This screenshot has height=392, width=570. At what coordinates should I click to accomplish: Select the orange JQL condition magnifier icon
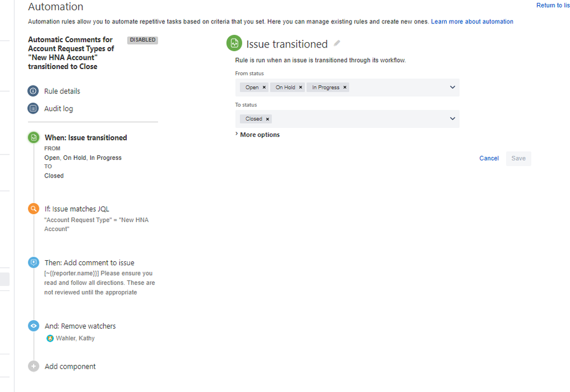pyautogui.click(x=34, y=209)
